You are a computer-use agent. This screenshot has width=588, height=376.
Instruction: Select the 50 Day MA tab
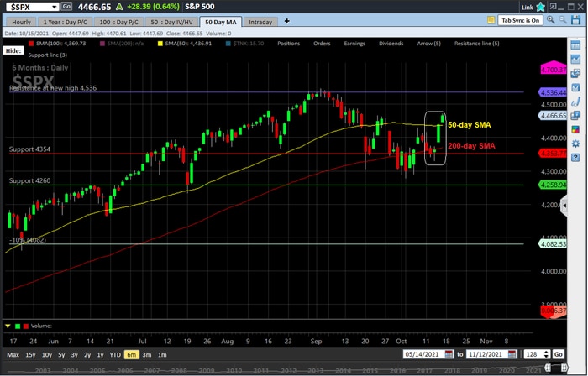click(221, 22)
